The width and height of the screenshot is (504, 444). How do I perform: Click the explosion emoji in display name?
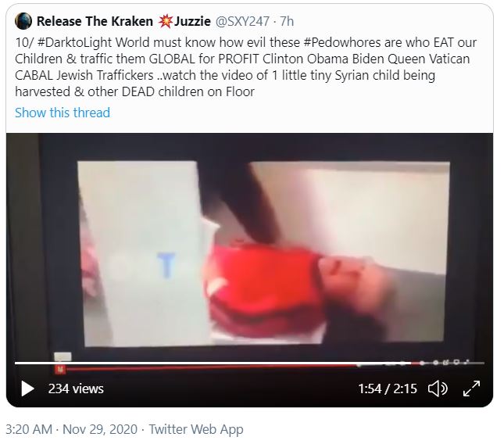[165, 21]
